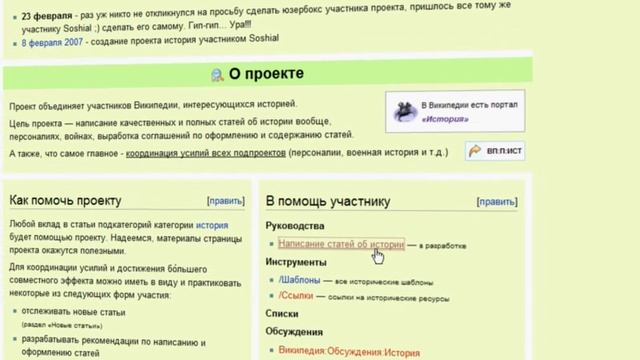This screenshot has width=640, height=360.
Task: Click the Как помочь проекту heading
Action: click(65, 200)
